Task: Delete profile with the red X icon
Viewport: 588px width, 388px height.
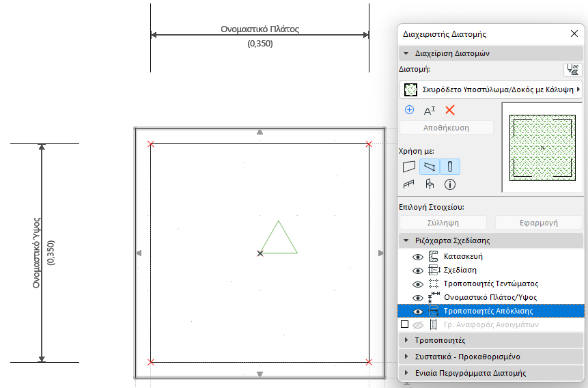Action: pyautogui.click(x=449, y=110)
